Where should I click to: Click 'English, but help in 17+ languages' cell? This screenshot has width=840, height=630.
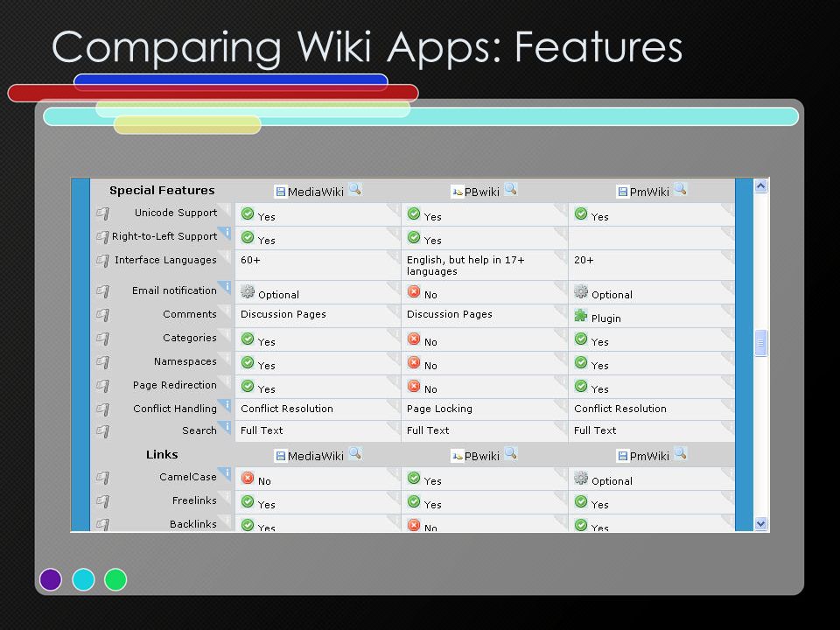[x=484, y=265]
